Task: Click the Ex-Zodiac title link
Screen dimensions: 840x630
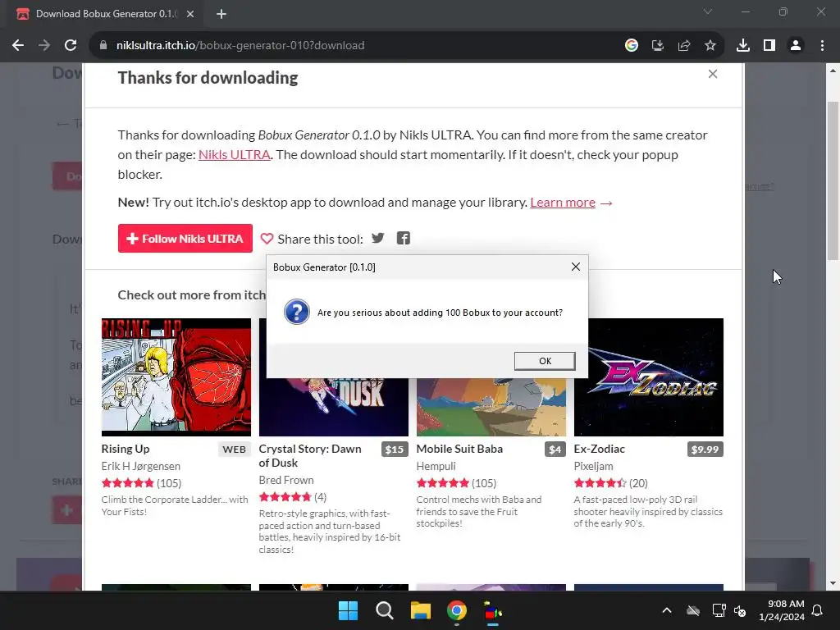Action: pyautogui.click(x=599, y=449)
